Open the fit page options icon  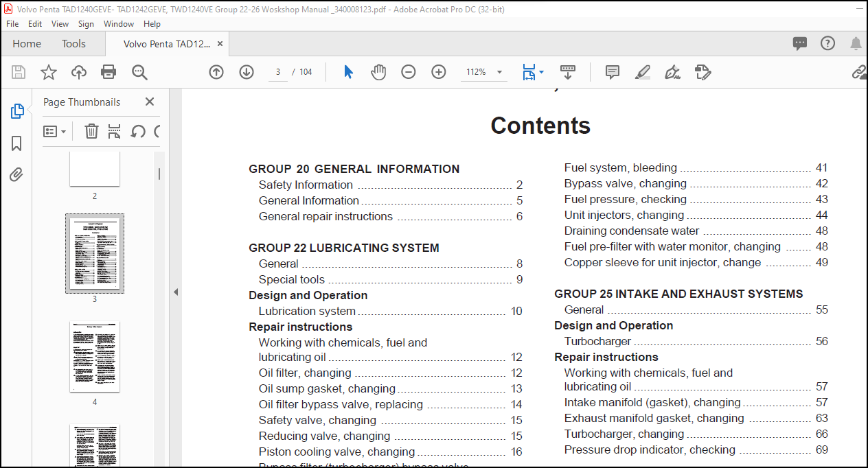[528, 72]
